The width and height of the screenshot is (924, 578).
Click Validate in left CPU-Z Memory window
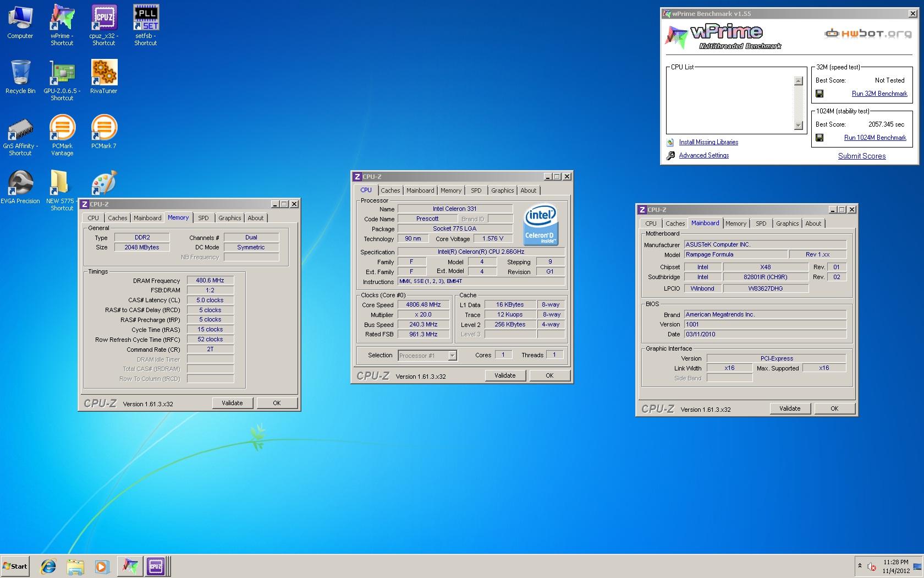tap(232, 403)
